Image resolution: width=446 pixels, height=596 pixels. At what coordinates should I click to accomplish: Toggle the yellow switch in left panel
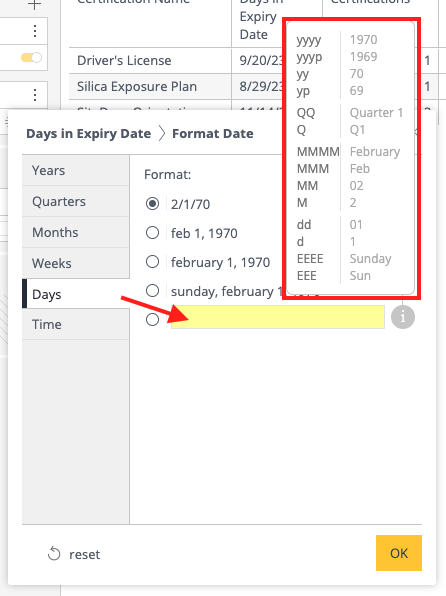click(31, 58)
